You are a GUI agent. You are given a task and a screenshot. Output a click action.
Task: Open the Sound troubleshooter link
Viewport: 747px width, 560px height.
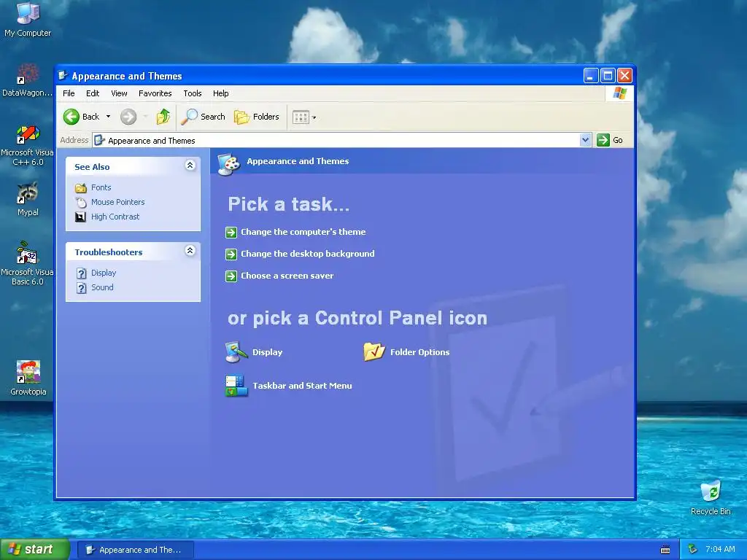[x=102, y=287]
